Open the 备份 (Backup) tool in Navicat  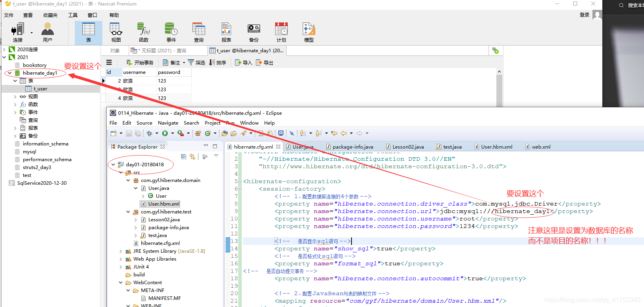254,33
